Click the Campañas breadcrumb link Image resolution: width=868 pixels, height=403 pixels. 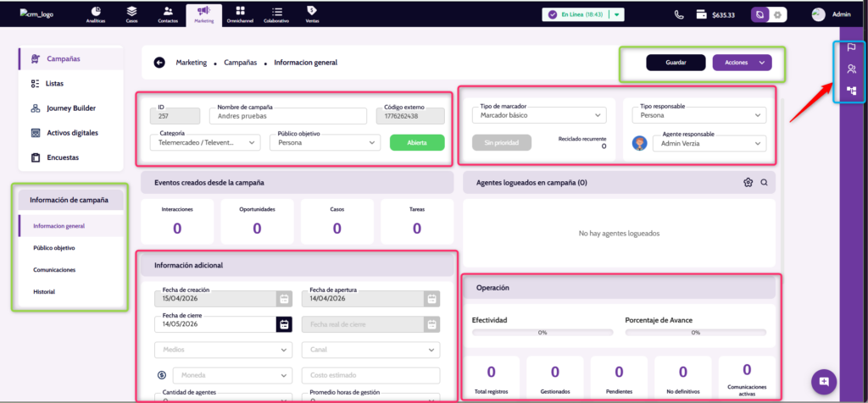point(239,63)
